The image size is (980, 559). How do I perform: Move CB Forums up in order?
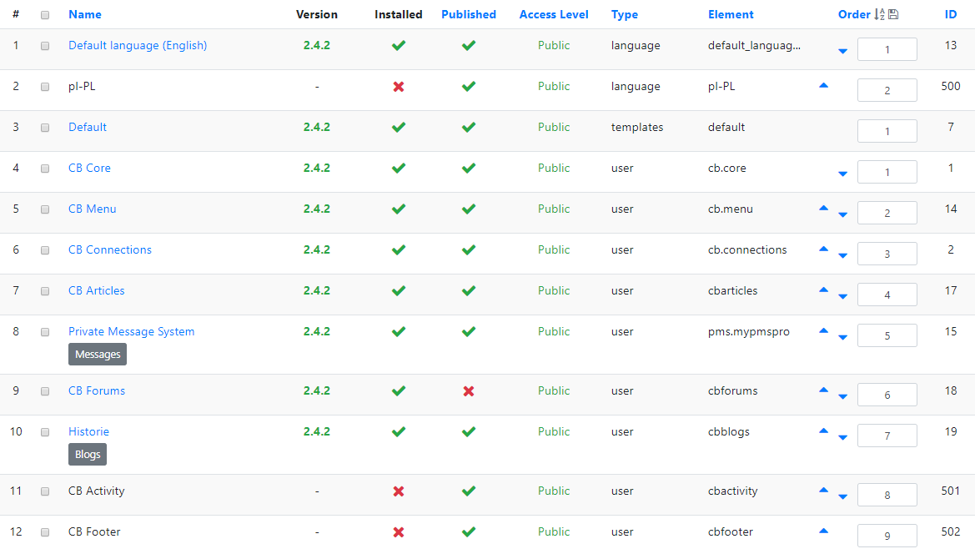coord(823,390)
